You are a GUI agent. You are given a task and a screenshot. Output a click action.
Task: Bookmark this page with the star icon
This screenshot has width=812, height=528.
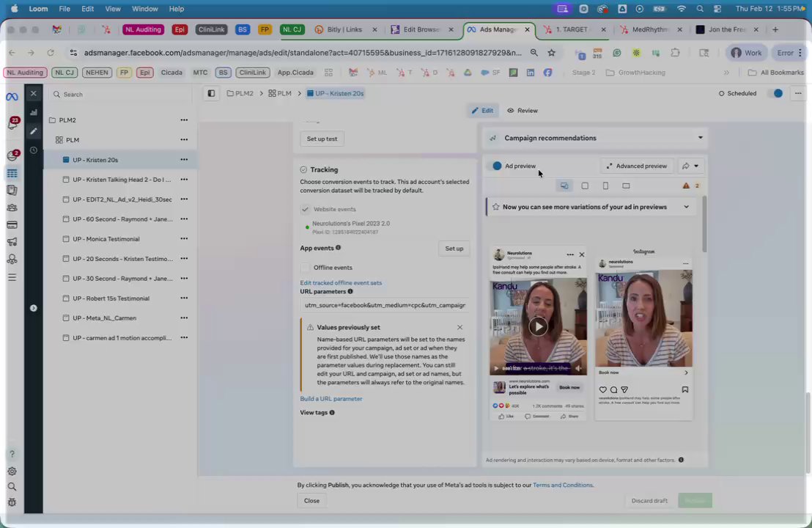552,53
